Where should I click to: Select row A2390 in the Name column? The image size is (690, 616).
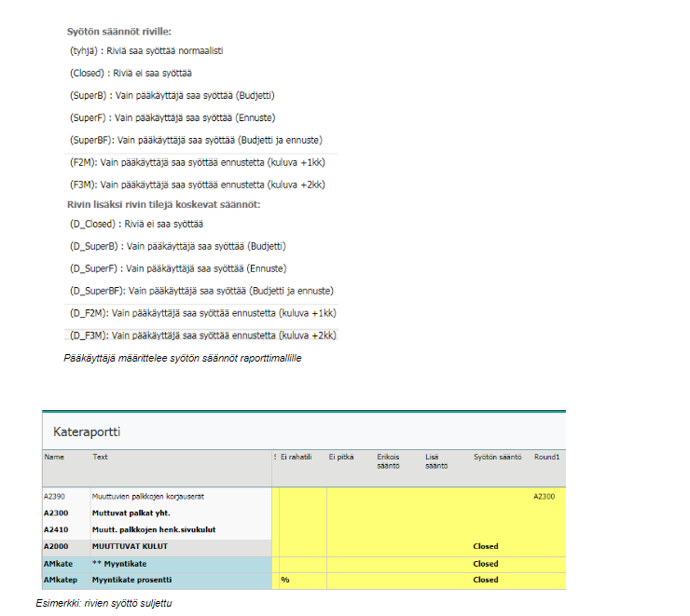[x=54, y=497]
